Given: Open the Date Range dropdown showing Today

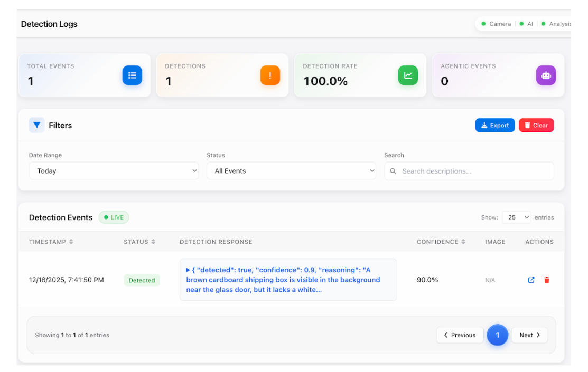Looking at the screenshot, I should (x=114, y=171).
